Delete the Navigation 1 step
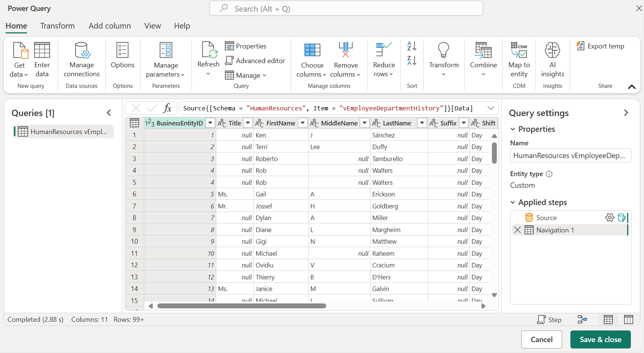 click(x=517, y=230)
